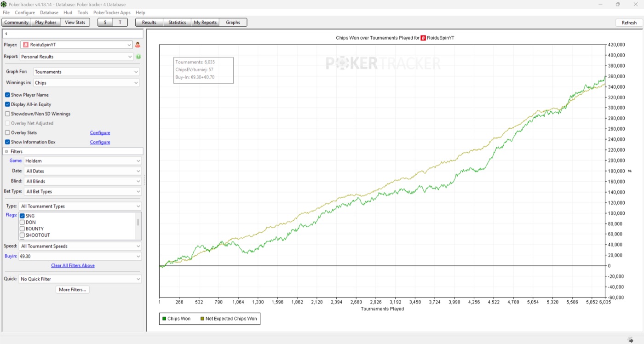This screenshot has width=644, height=344.
Task: Check the BOUNTY flag
Action: click(x=23, y=229)
